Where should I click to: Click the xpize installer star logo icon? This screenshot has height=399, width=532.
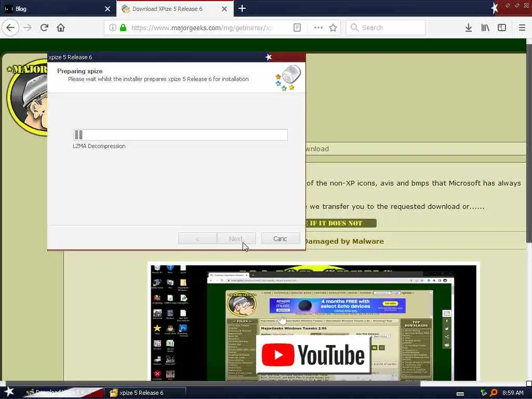click(x=288, y=77)
